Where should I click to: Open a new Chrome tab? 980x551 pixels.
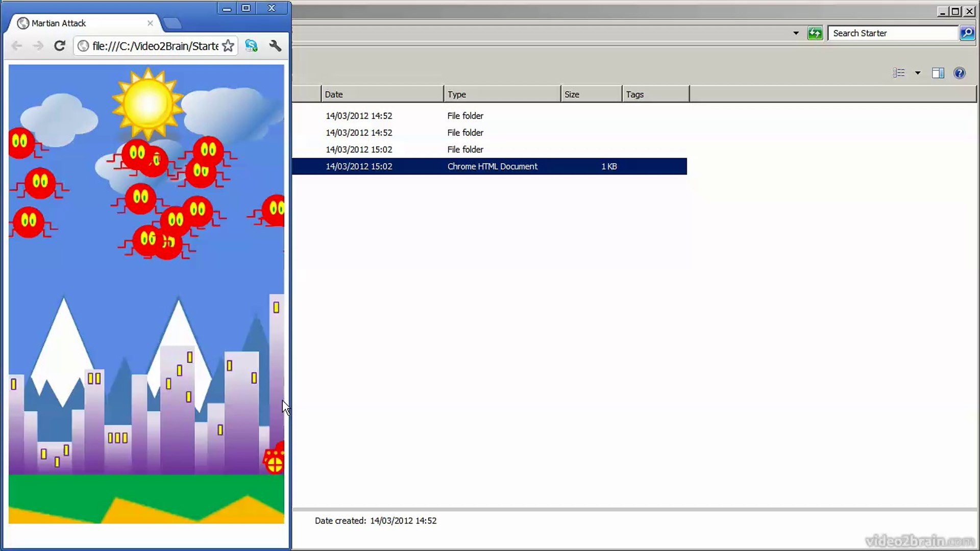tap(173, 23)
